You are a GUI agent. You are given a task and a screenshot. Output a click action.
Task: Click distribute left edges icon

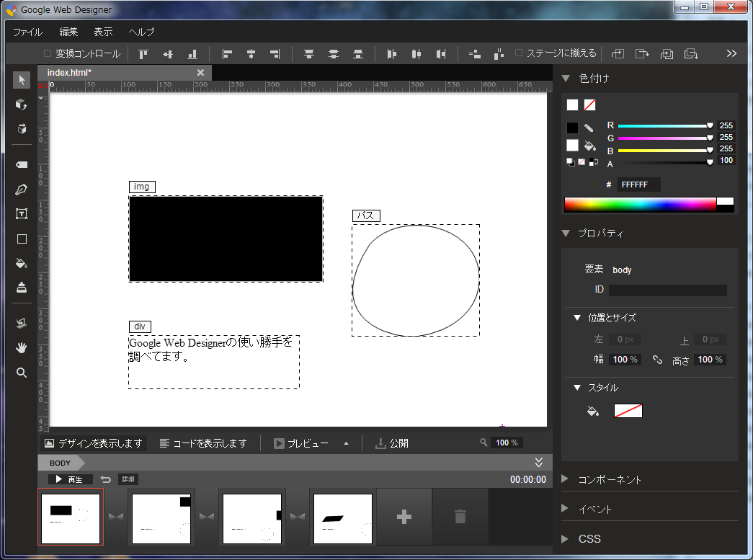pos(392,54)
